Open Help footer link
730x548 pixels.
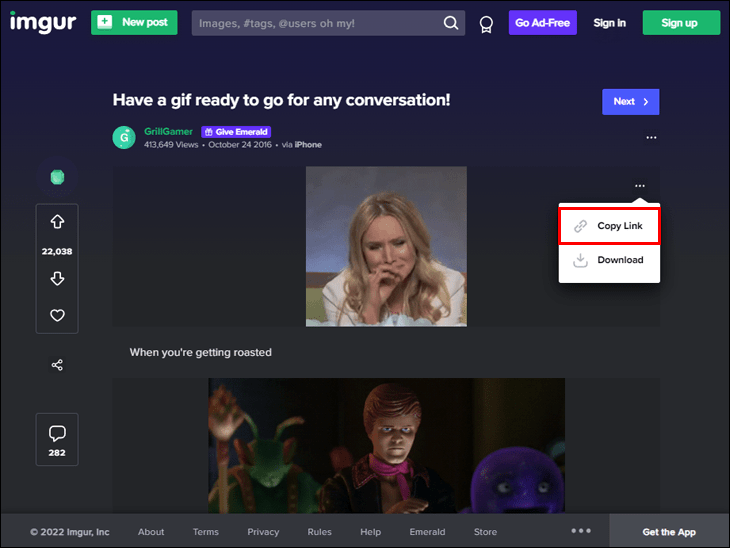(x=371, y=532)
